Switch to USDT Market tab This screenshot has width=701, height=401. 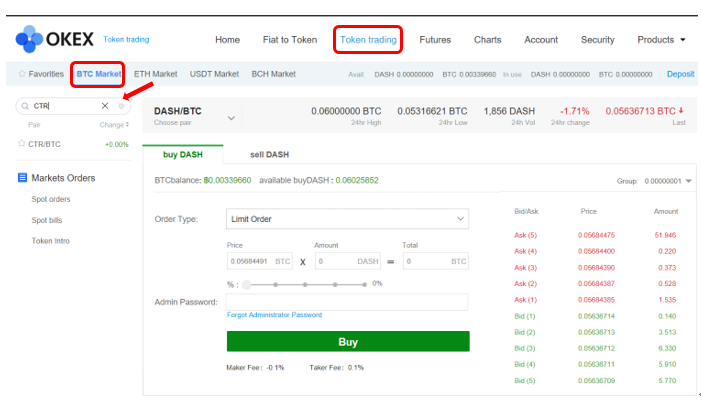tap(214, 74)
